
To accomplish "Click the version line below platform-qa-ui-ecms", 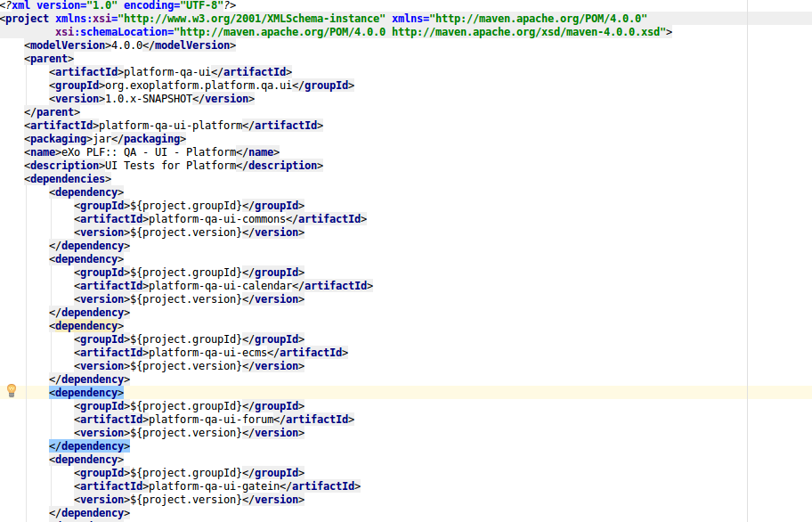I will (x=189, y=366).
